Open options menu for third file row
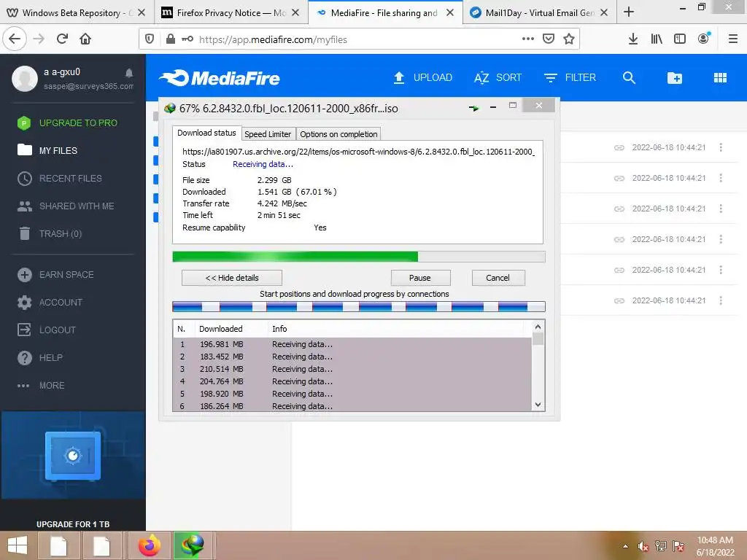 point(721,209)
